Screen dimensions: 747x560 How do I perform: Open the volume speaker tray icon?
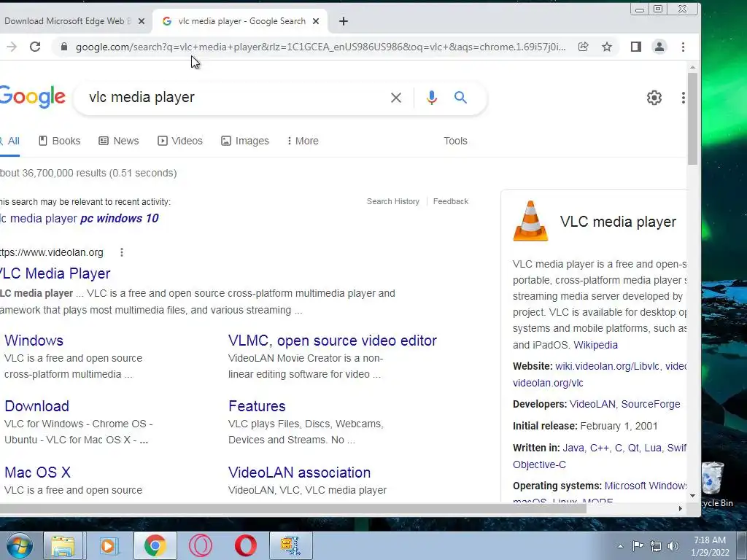[673, 546]
